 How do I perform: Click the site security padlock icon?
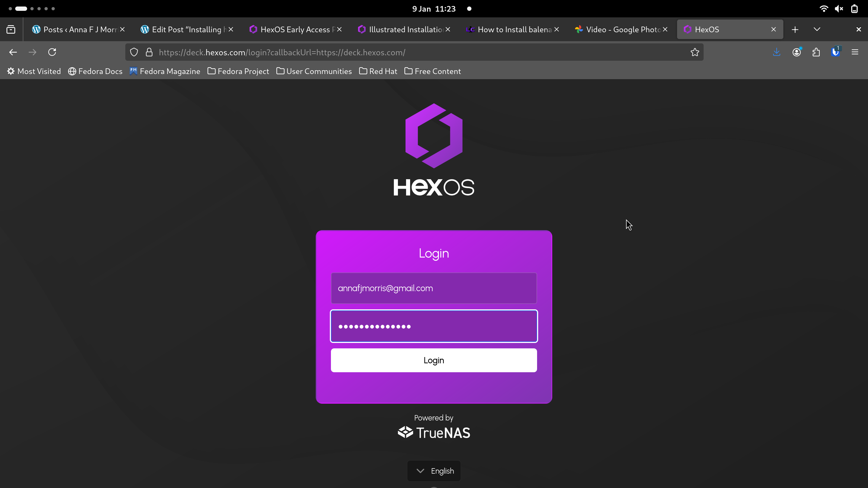(x=149, y=52)
